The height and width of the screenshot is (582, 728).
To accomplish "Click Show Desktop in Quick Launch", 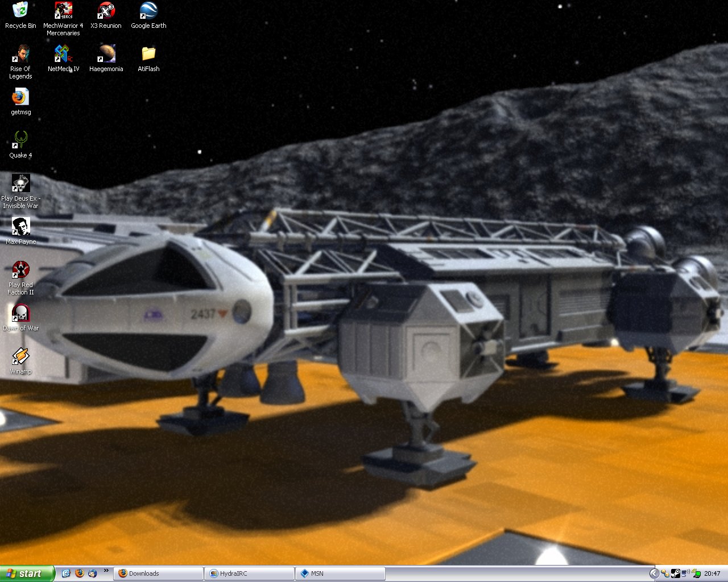I will pyautogui.click(x=66, y=573).
